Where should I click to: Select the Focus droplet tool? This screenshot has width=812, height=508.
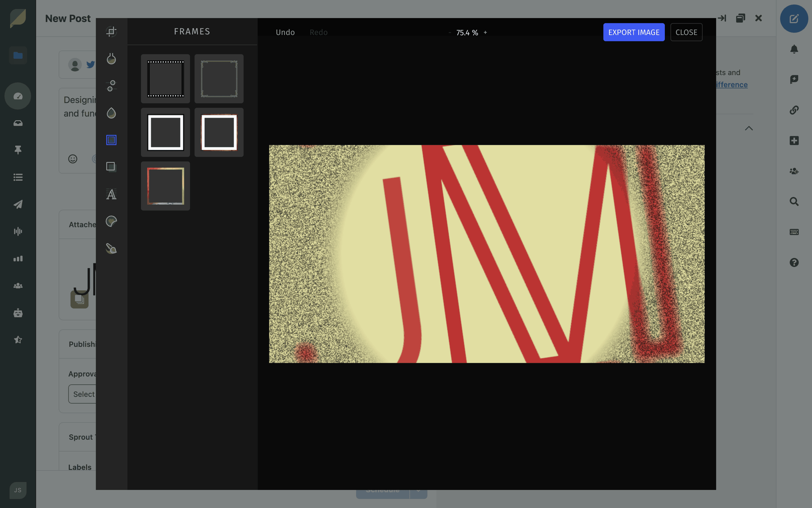tap(111, 113)
